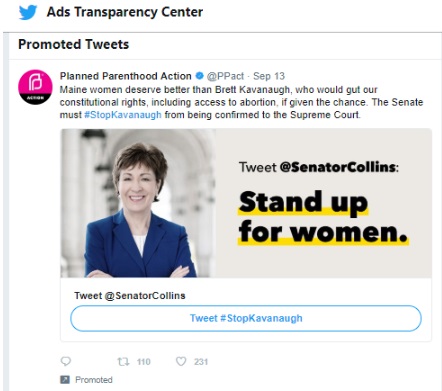Screen dimensions: 442x391
Task: Click the Tweet #StopKavanaugh button
Action: pos(246,318)
